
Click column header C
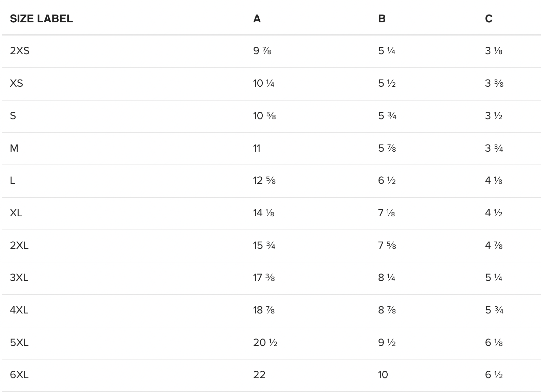click(489, 19)
